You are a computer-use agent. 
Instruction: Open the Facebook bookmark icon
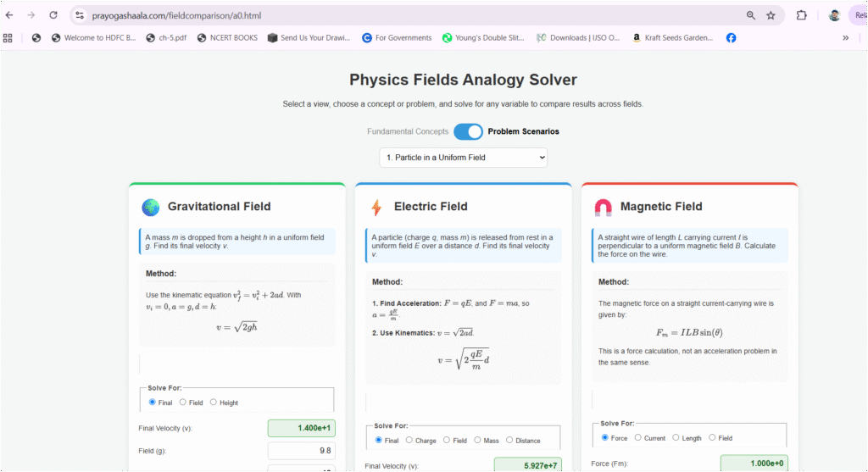tap(731, 37)
